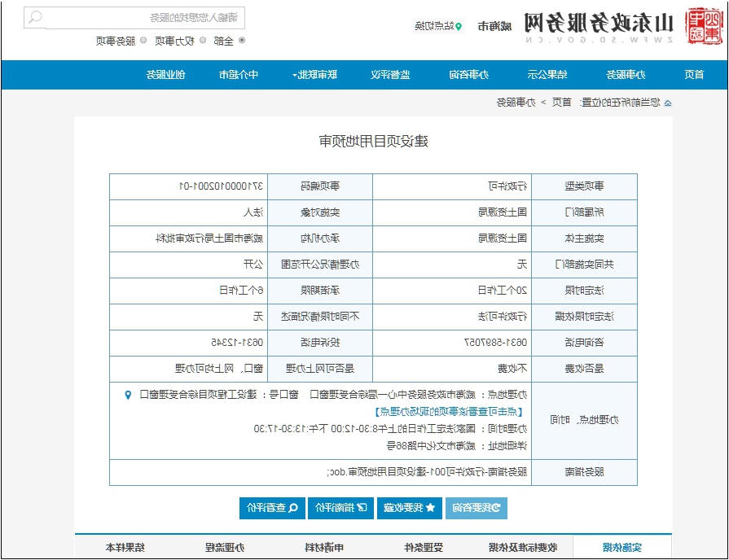Click the 查看评价 button
Viewport: 729px width, 560px height.
272,508
